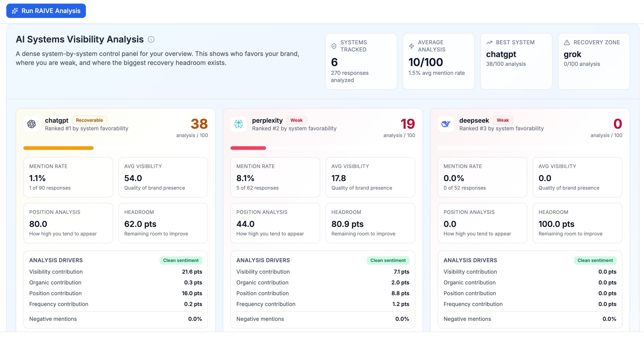The image size is (644, 337).
Task: Open the chatgpt Headroom 62.0 pts tile
Action: (x=163, y=223)
